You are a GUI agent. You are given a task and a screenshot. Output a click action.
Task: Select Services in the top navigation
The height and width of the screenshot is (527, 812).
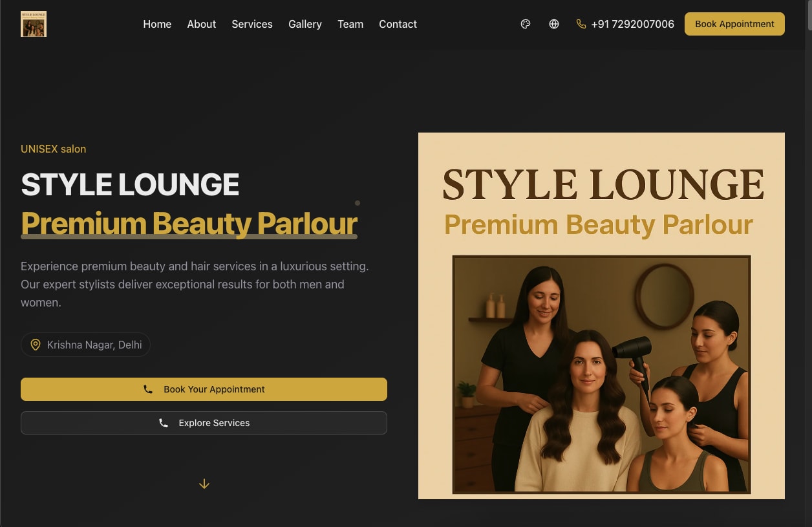(x=252, y=24)
